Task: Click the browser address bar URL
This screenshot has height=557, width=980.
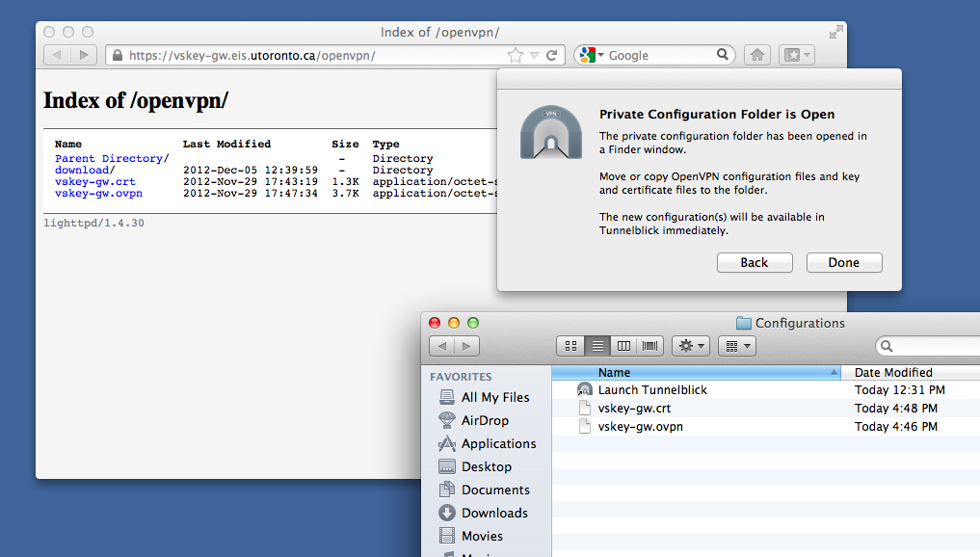Action: pyautogui.click(x=252, y=56)
